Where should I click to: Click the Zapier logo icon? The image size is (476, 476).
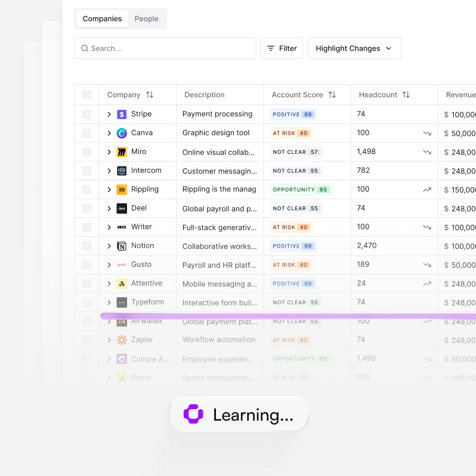122,340
